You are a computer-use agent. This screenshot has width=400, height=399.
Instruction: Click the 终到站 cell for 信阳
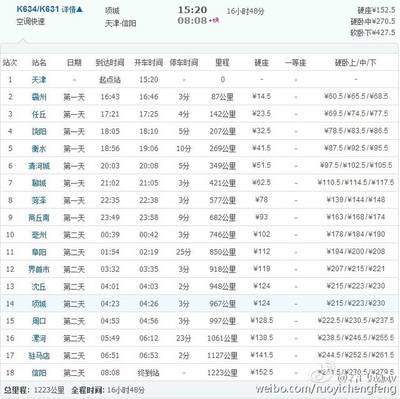pyautogui.click(x=149, y=373)
